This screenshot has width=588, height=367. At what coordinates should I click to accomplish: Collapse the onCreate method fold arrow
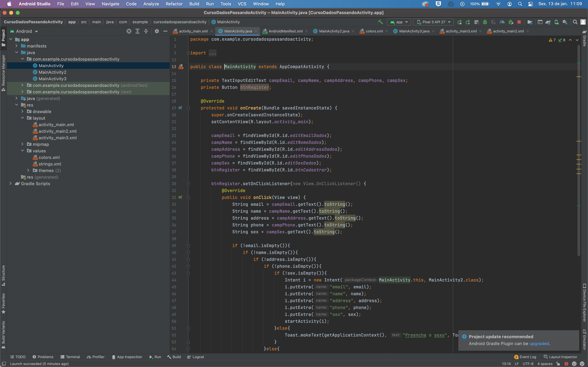[x=189, y=108]
